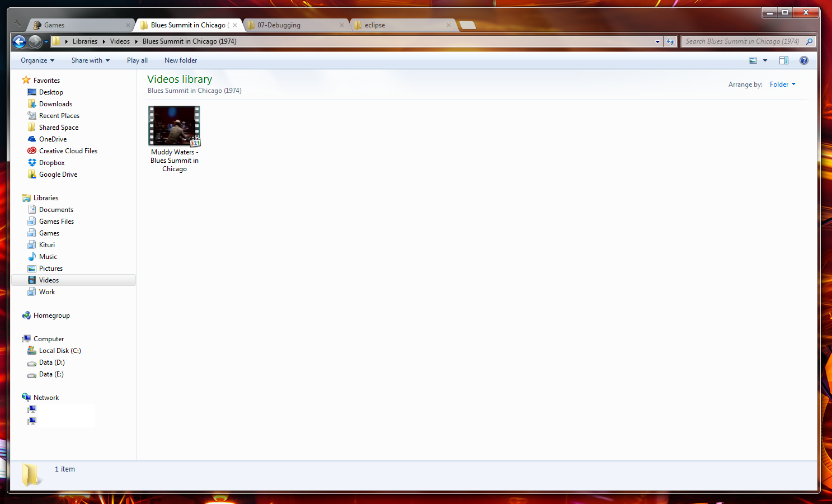
Task: Go back with the blue back arrow
Action: tap(20, 41)
